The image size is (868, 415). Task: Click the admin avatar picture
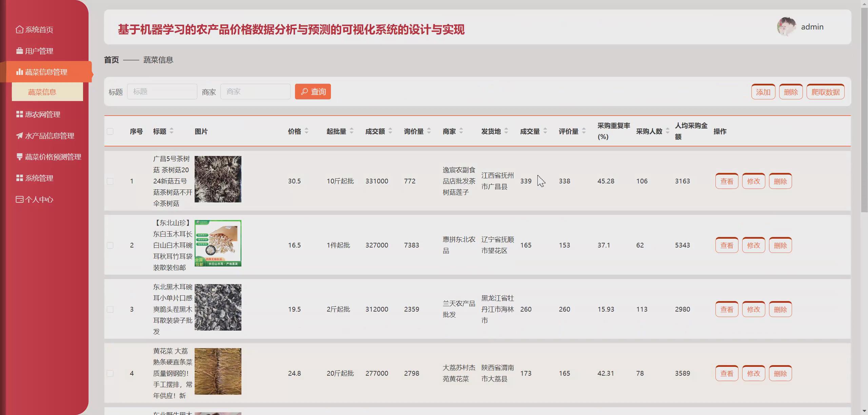(786, 27)
